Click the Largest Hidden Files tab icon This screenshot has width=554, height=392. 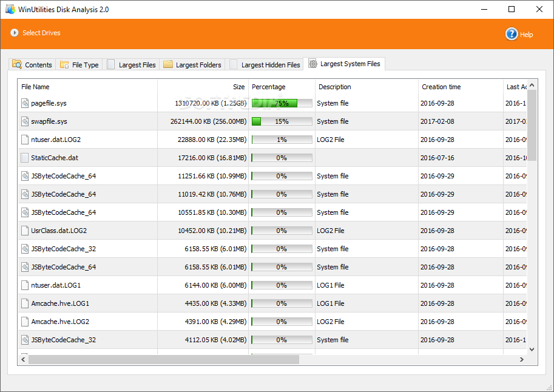click(x=233, y=64)
